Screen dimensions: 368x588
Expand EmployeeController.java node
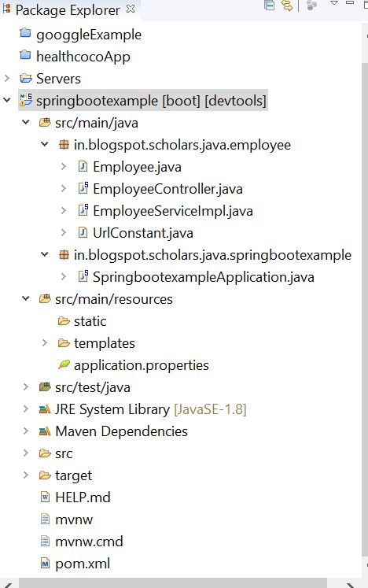pos(64,189)
